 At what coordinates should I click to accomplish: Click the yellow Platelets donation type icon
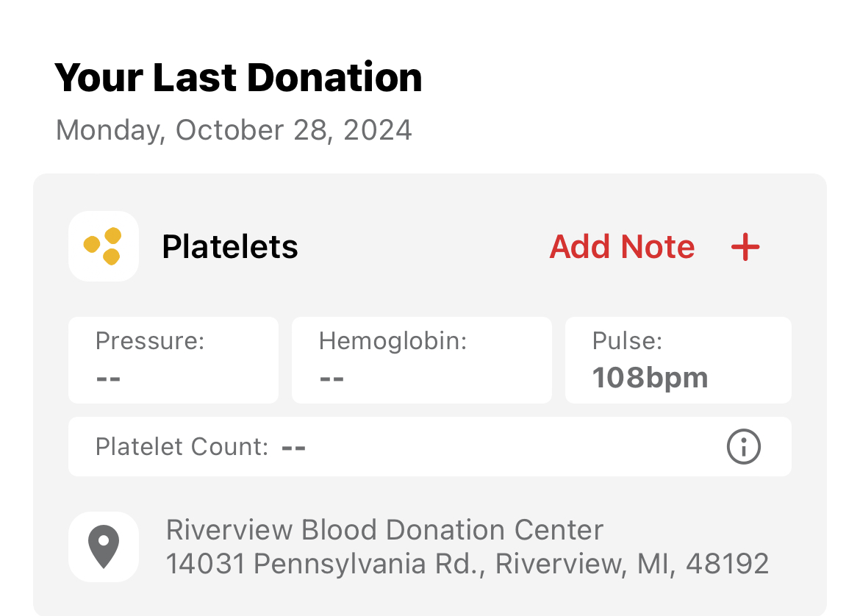[104, 246]
